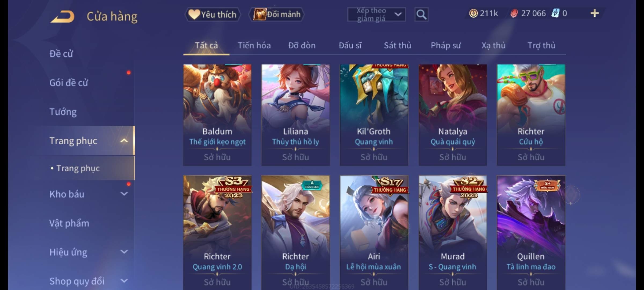Tap the plus icon to add currency
Image resolution: width=644 pixels, height=290 pixels.
click(x=595, y=13)
